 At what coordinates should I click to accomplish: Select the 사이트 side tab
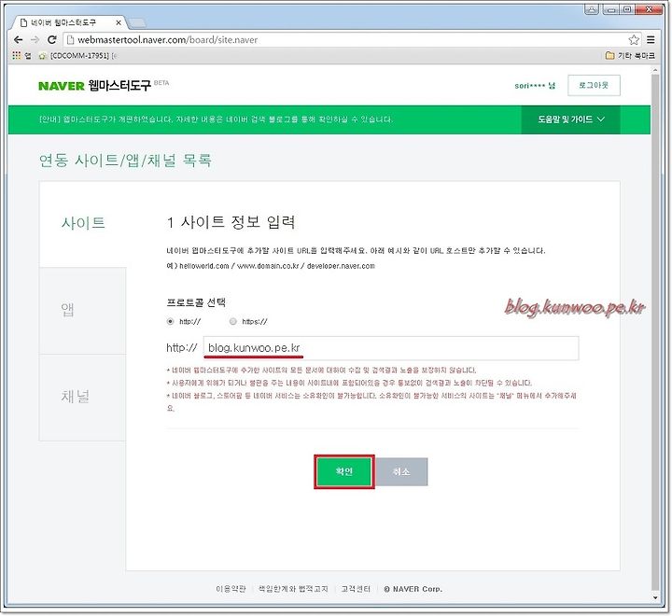[x=83, y=223]
